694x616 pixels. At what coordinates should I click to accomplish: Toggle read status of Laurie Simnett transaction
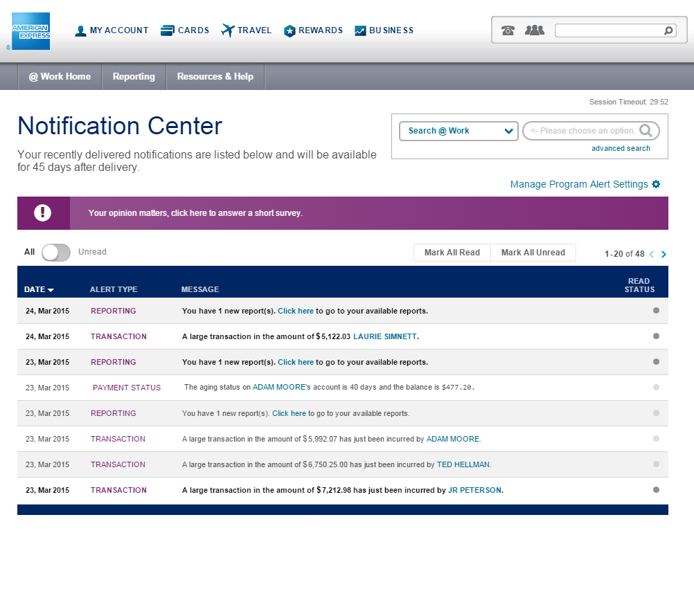point(656,336)
